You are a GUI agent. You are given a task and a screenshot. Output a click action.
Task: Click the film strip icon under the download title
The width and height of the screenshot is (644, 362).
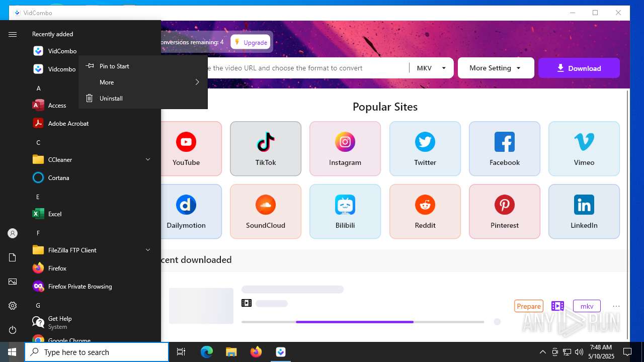247,303
